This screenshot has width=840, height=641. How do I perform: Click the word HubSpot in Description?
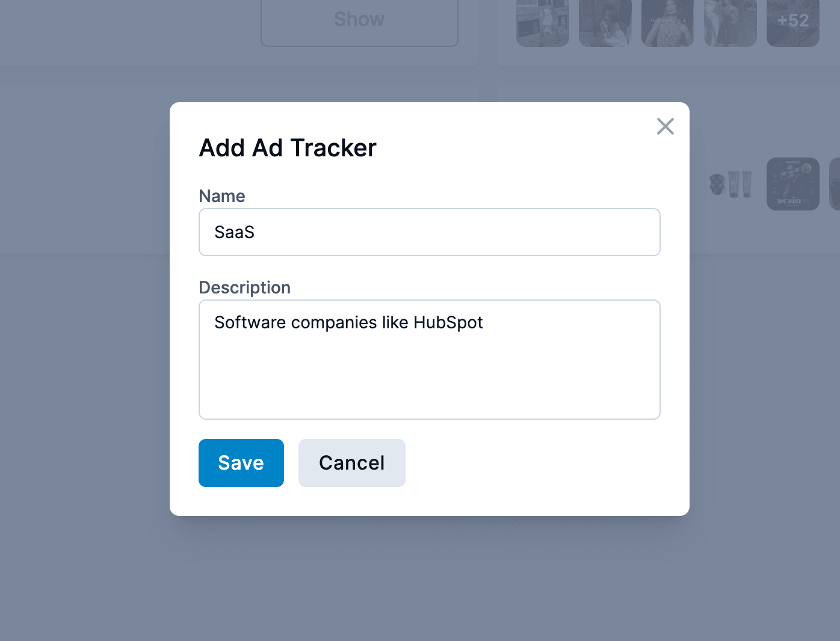click(x=448, y=323)
